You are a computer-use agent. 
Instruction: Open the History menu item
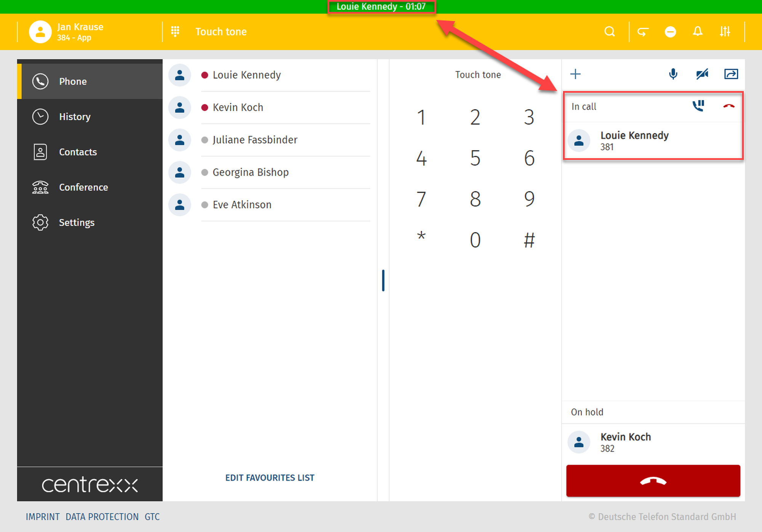tap(75, 117)
